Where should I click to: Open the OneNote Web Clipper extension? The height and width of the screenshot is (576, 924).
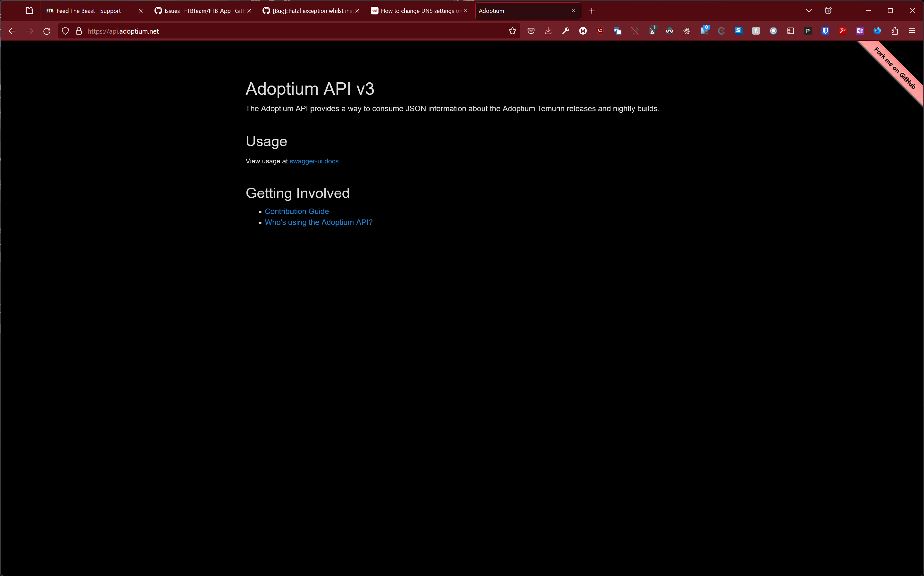(859, 31)
